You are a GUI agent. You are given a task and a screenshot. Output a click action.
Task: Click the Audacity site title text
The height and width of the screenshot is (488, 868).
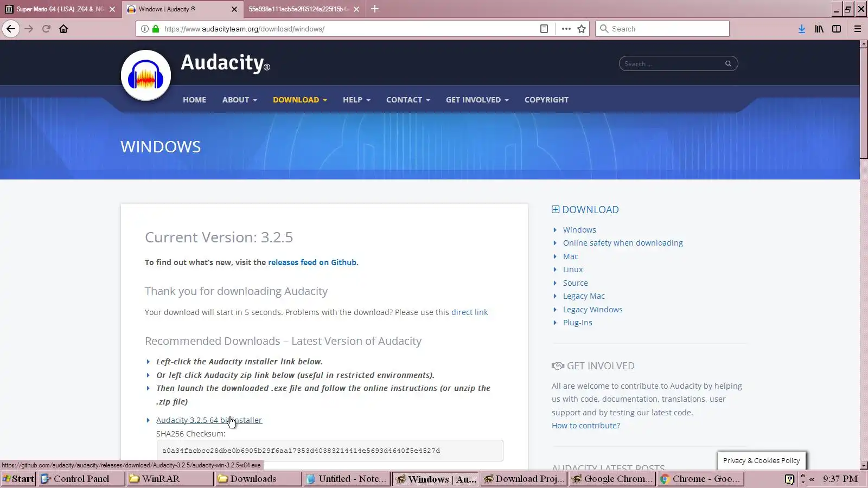(x=225, y=63)
